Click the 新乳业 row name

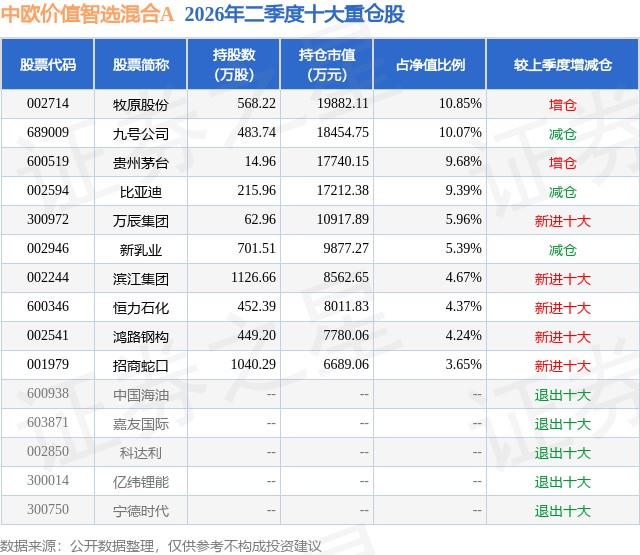[x=141, y=250]
